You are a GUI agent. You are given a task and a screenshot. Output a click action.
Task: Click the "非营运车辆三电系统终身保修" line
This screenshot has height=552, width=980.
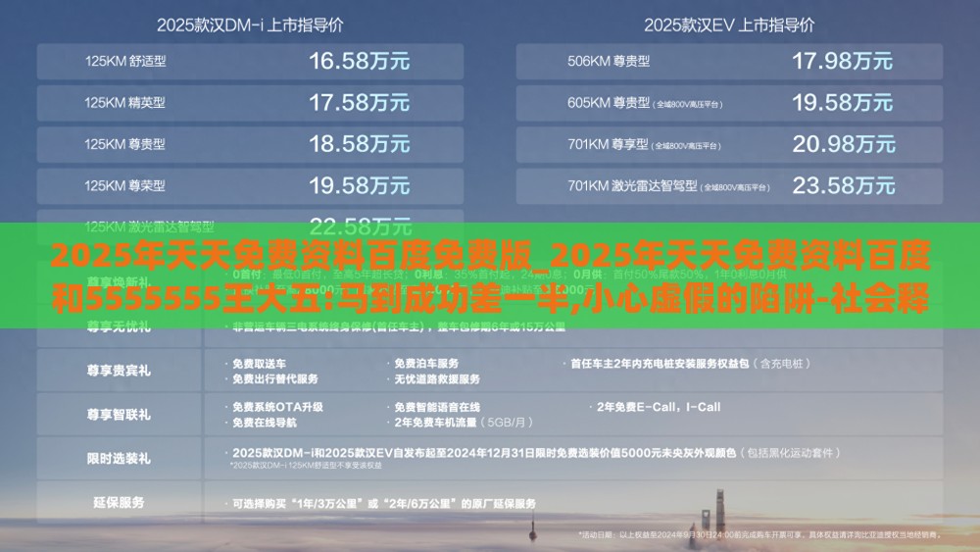(x=399, y=326)
